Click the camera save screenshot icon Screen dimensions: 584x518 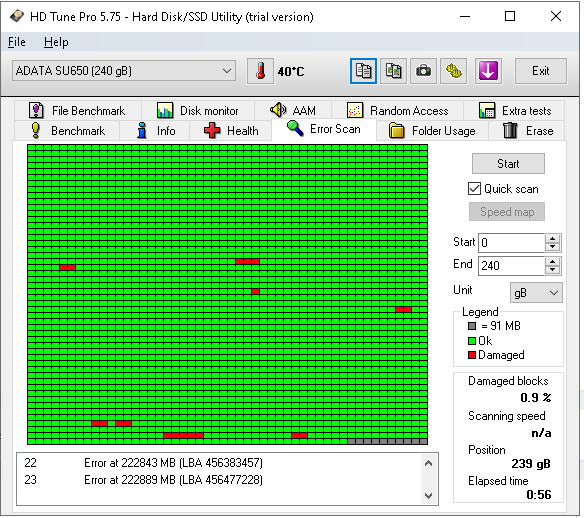pyautogui.click(x=423, y=71)
